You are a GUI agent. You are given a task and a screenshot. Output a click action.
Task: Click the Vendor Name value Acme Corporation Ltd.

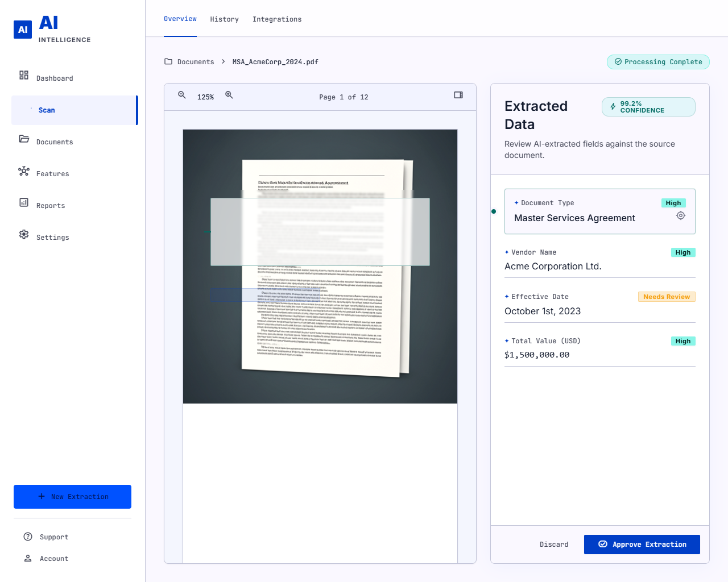tap(553, 266)
